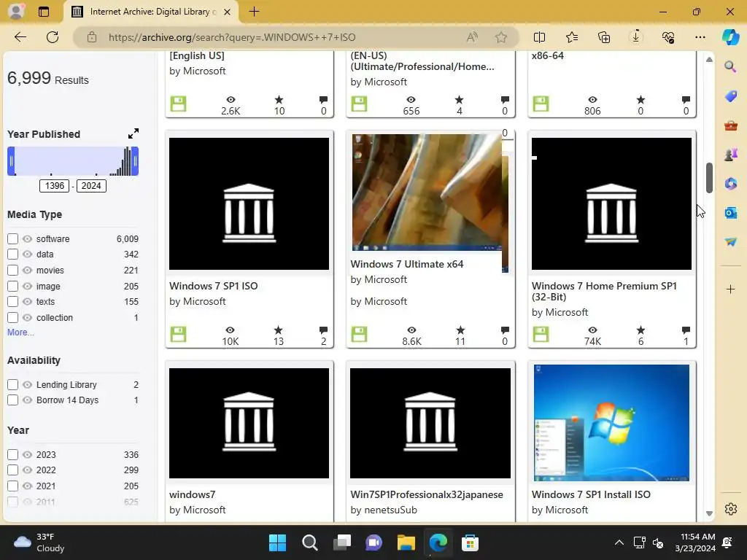Click the floppy software icon on Windows 7 SP1 ISO
Screen dimensions: 747x560
[x=178, y=334]
